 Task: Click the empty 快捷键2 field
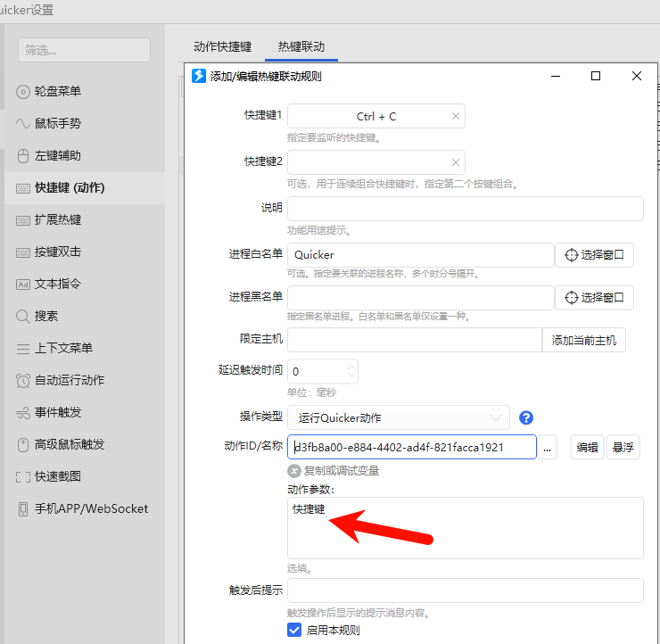pyautogui.click(x=376, y=162)
